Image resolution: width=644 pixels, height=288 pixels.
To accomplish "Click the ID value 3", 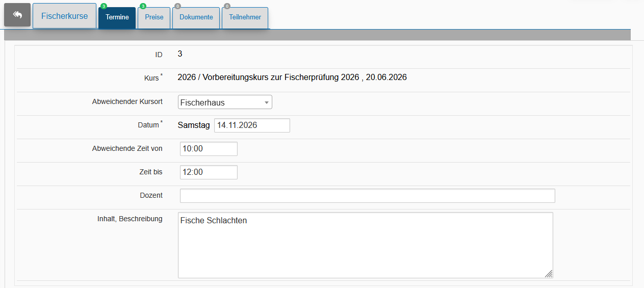I will pyautogui.click(x=180, y=54).
